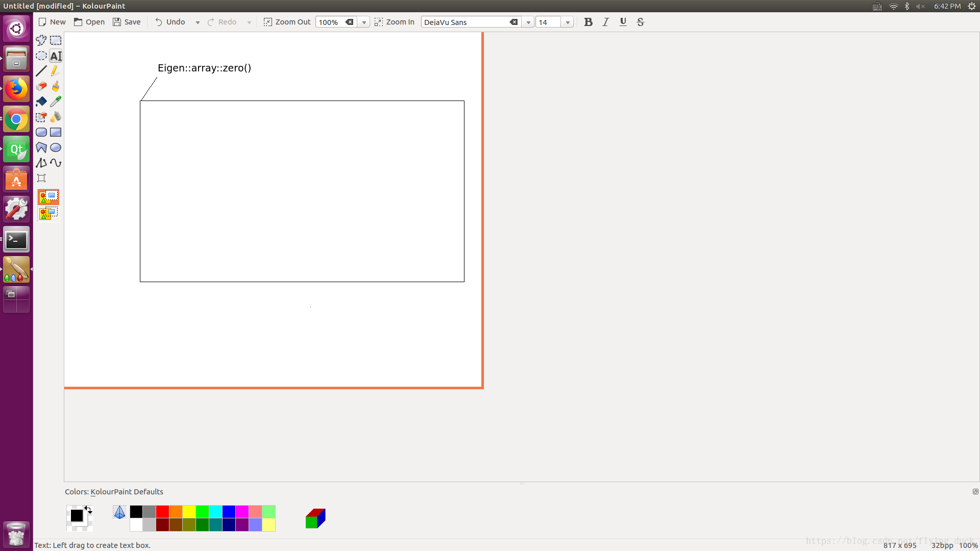
Task: Click the Wi-Fi network indicator
Action: pyautogui.click(x=893, y=6)
